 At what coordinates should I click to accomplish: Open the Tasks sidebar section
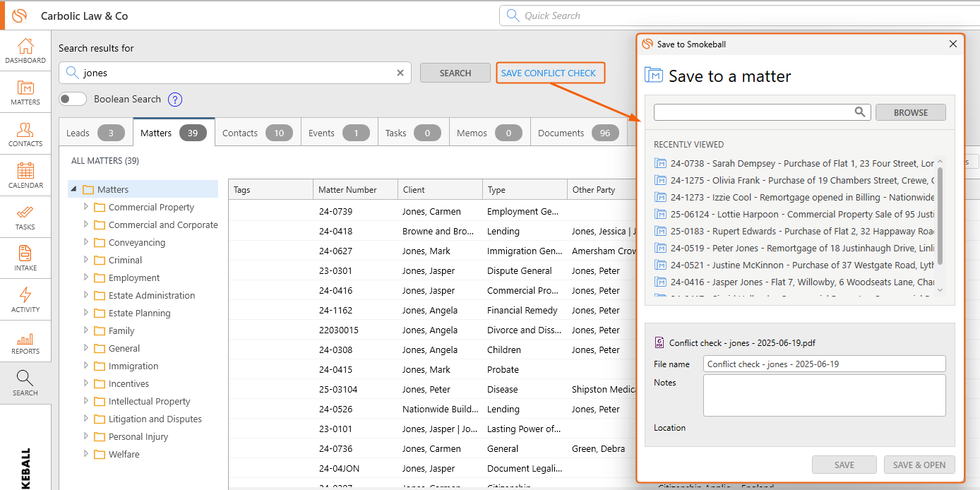[x=25, y=217]
